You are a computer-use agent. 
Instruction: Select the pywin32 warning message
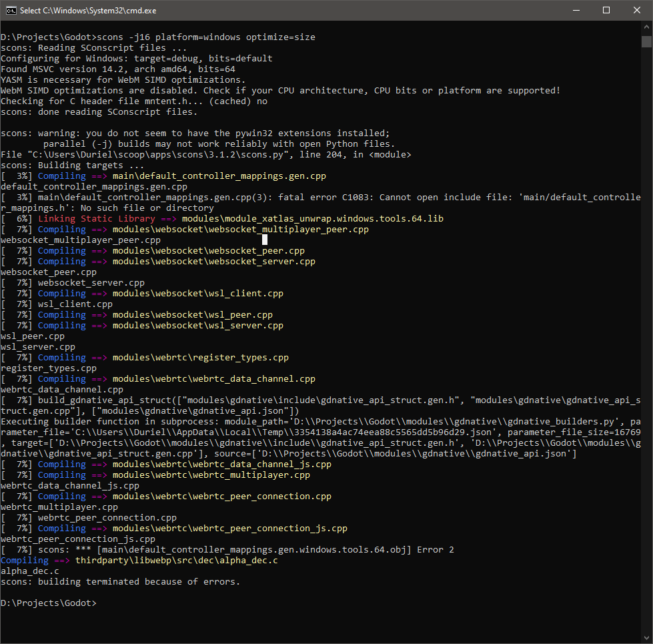click(x=200, y=133)
